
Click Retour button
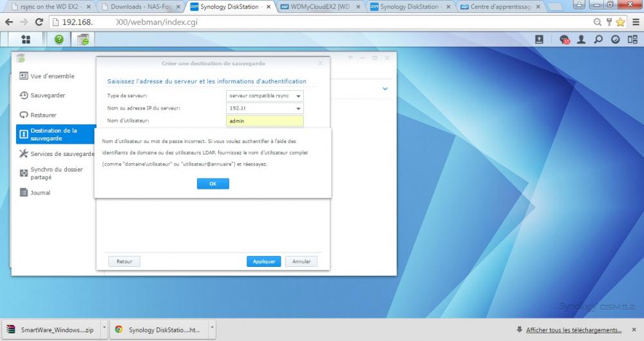click(x=124, y=261)
